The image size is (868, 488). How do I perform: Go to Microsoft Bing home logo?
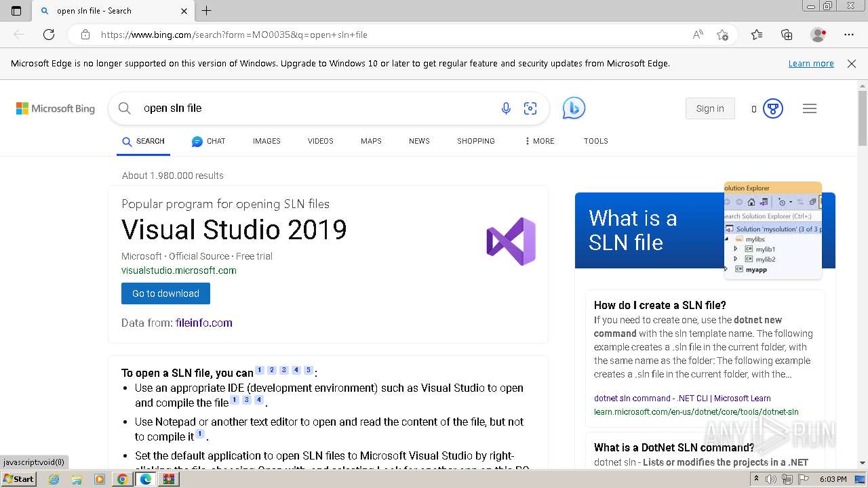point(56,108)
